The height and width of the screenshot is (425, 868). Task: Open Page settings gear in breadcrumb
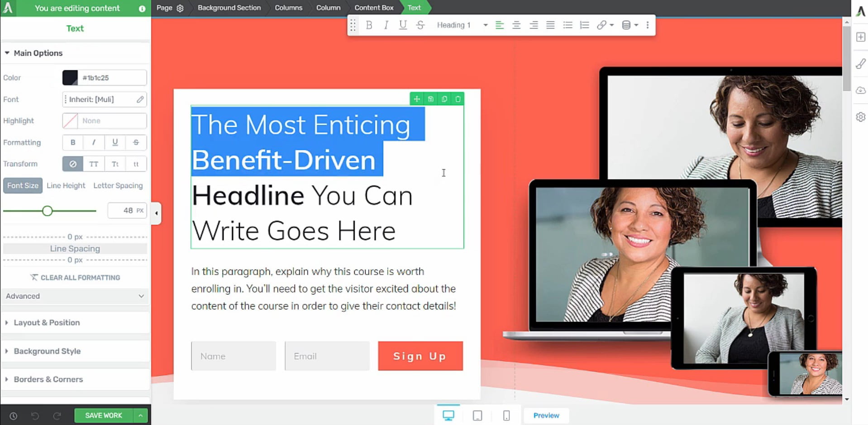coord(180,8)
